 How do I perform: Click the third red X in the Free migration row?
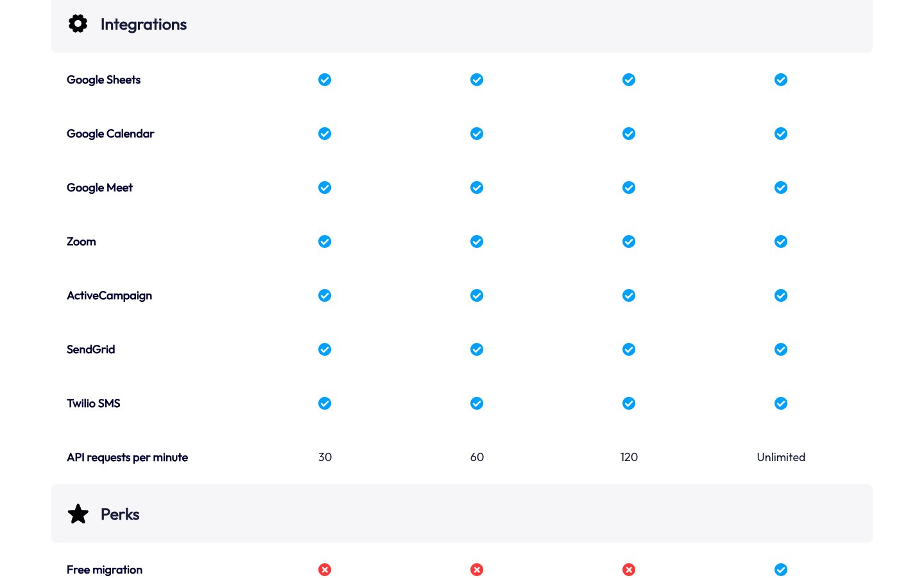pos(629,570)
